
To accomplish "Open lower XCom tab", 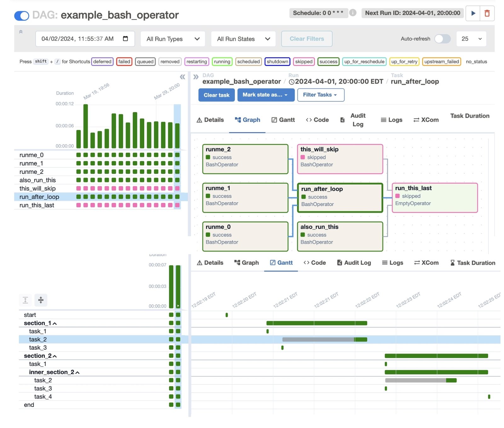I will pos(426,263).
